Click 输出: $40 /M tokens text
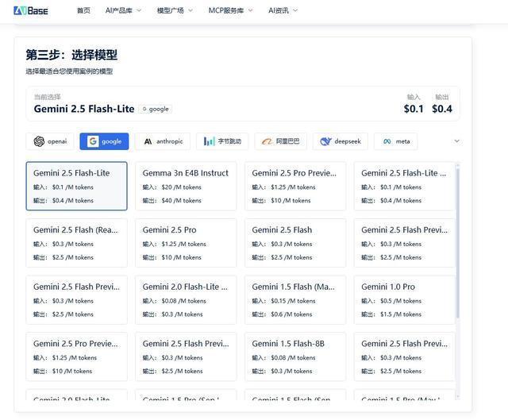 pos(172,201)
